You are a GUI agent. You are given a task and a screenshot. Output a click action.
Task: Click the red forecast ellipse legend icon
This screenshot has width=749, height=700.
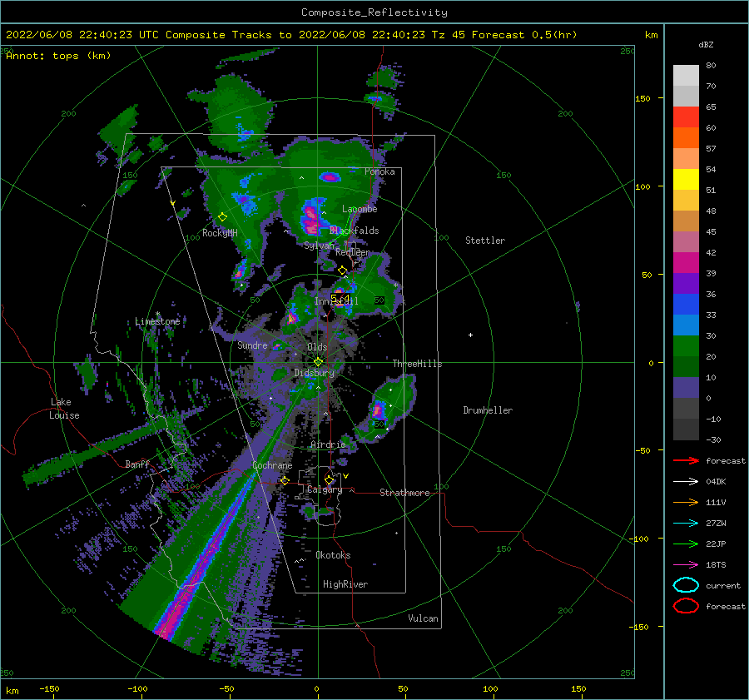(686, 606)
